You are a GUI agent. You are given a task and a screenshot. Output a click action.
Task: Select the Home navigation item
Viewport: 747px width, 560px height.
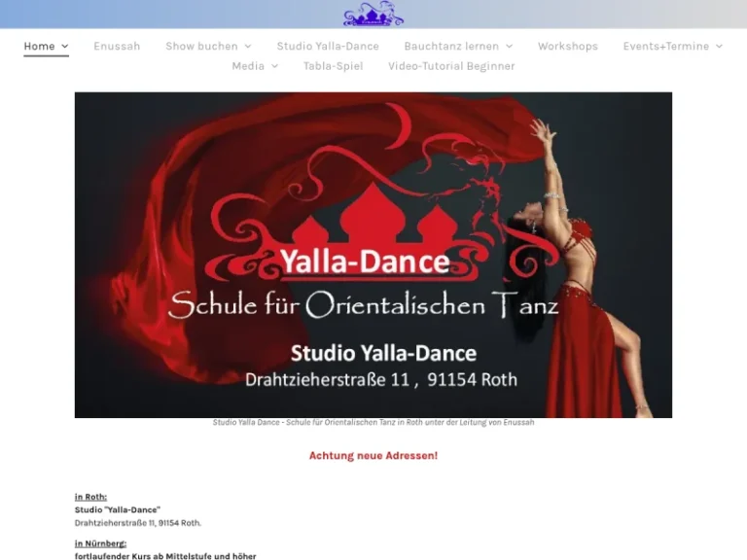point(39,47)
